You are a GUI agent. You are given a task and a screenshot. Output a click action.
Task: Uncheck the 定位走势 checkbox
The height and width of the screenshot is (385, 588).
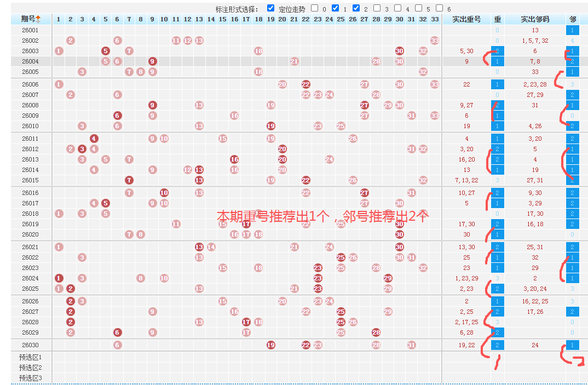click(270, 8)
